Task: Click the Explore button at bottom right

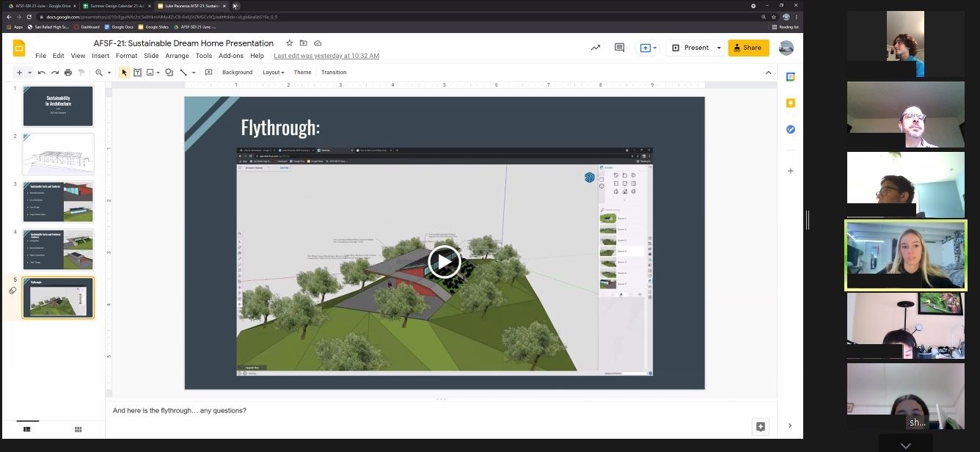Action: pyautogui.click(x=761, y=426)
